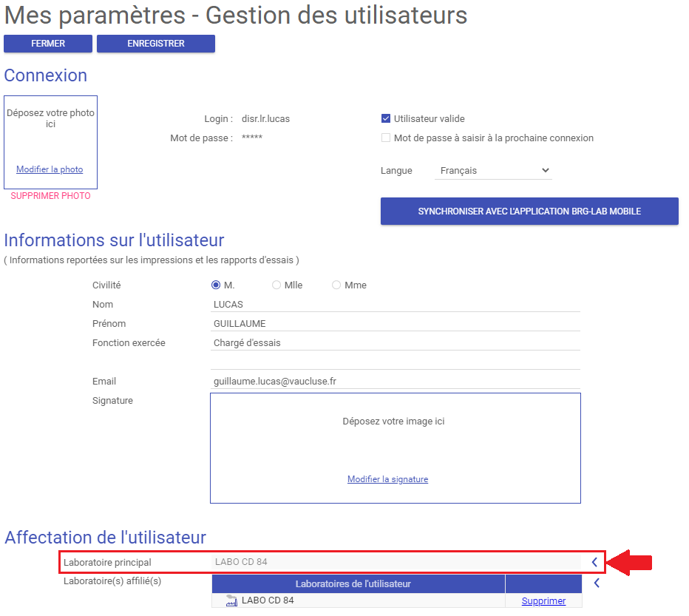This screenshot has height=616, width=689.
Task: Synchronize with the BRG-LAB Mobile application
Action: 529,211
